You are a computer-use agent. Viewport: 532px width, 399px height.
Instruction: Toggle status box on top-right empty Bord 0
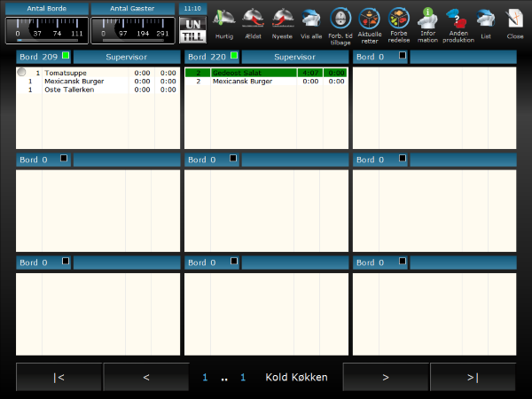click(402, 56)
